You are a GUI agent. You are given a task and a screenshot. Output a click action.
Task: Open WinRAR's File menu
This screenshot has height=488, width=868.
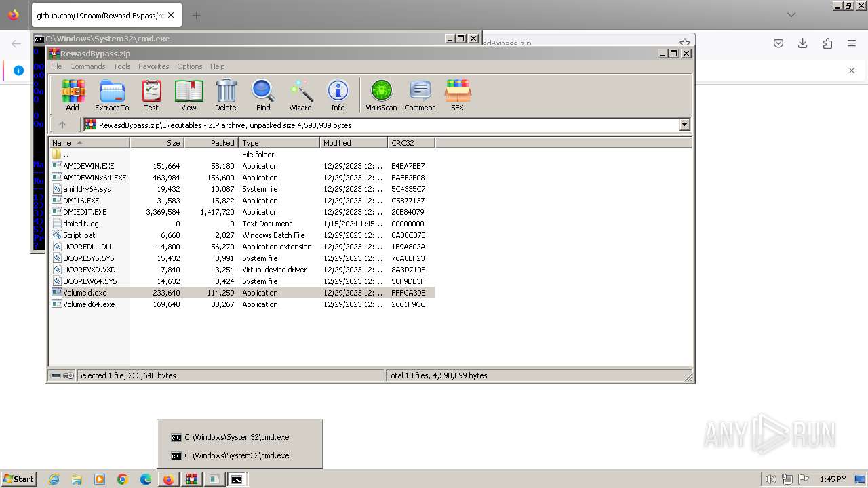pos(56,66)
